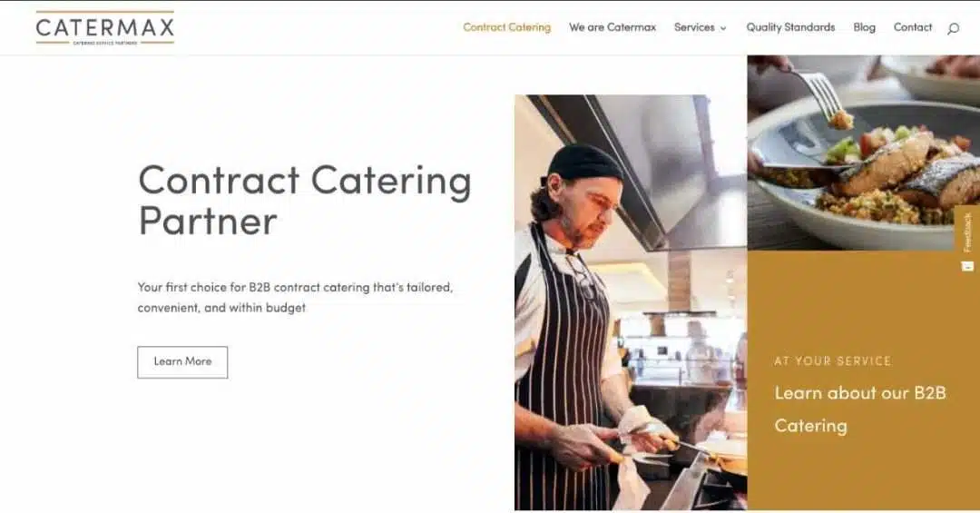Open the Contact page link
The width and height of the screenshot is (980, 513).
[x=913, y=27]
